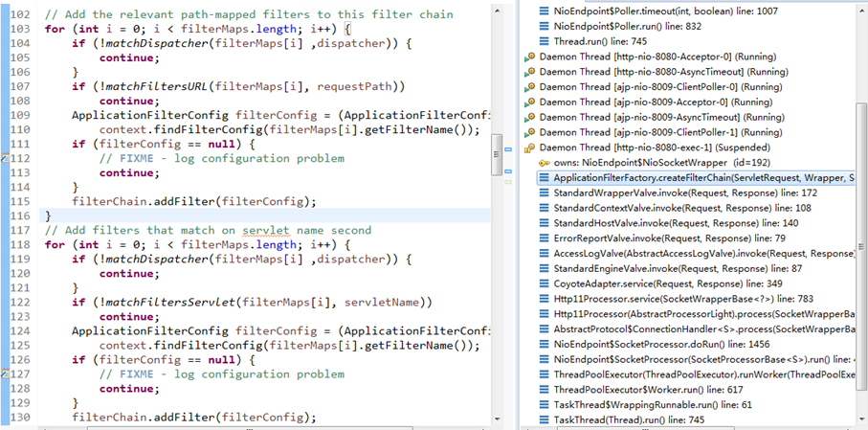Click the FIXME comment on line 127
This screenshot has width=868, height=430.
221,374
